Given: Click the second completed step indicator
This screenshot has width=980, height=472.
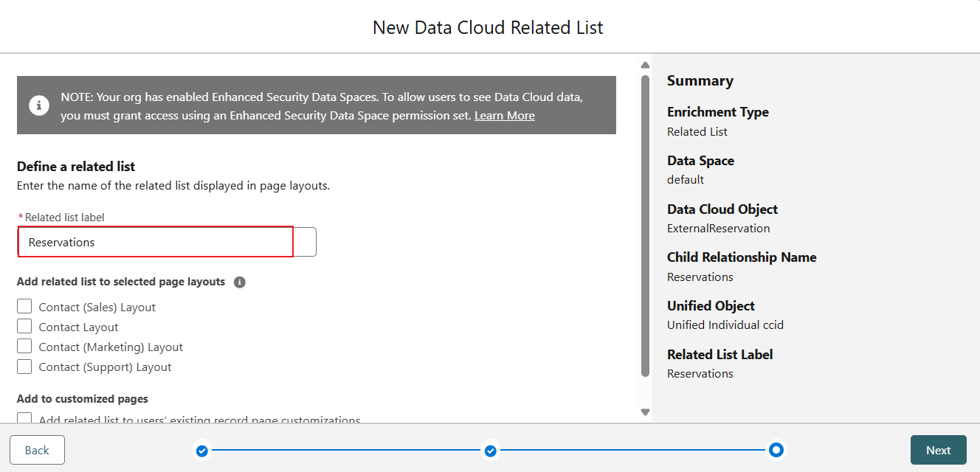Looking at the screenshot, I should tap(490, 450).
